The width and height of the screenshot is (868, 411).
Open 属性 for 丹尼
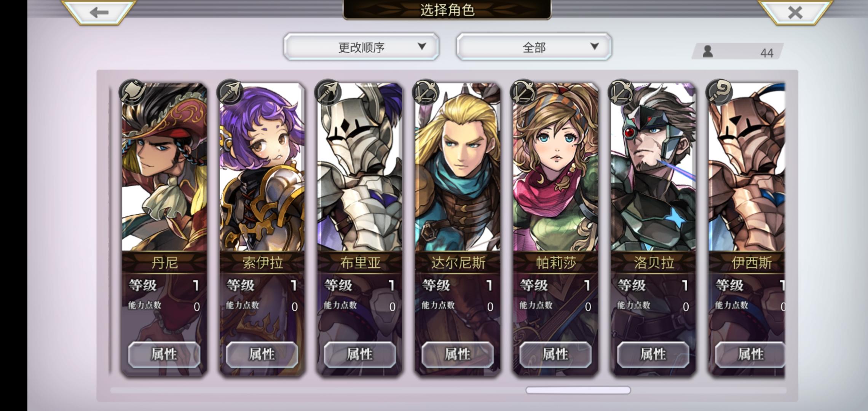point(164,355)
